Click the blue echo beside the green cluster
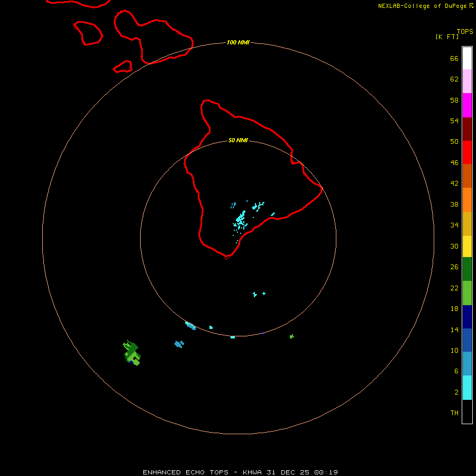 click(x=179, y=344)
